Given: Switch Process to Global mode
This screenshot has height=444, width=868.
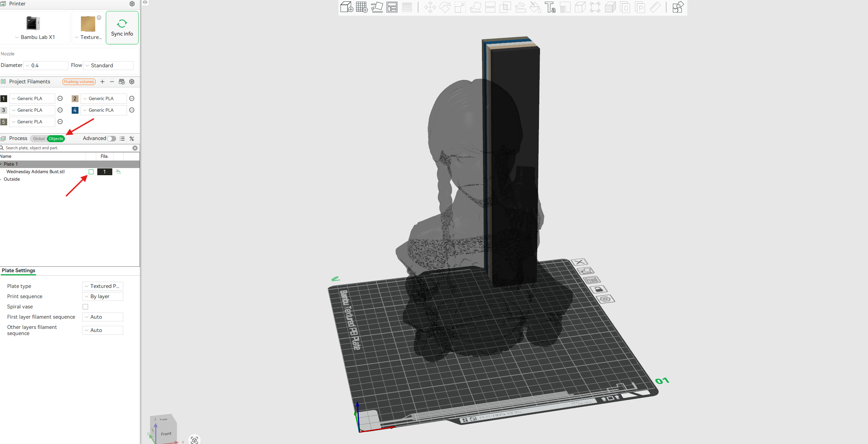Looking at the screenshot, I should [39, 139].
